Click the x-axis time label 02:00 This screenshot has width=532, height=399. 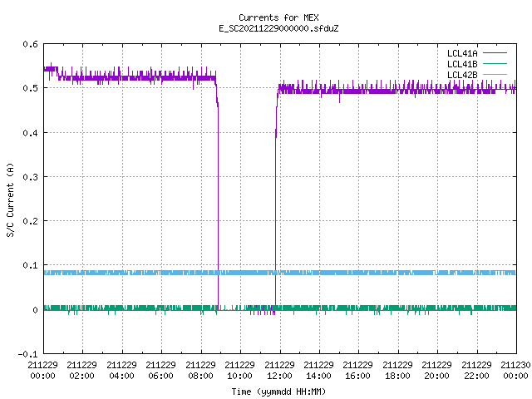click(x=81, y=376)
